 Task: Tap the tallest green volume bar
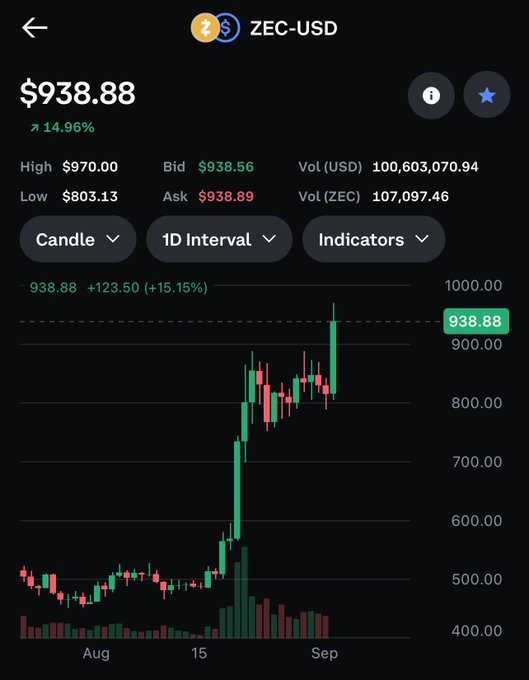click(x=245, y=592)
